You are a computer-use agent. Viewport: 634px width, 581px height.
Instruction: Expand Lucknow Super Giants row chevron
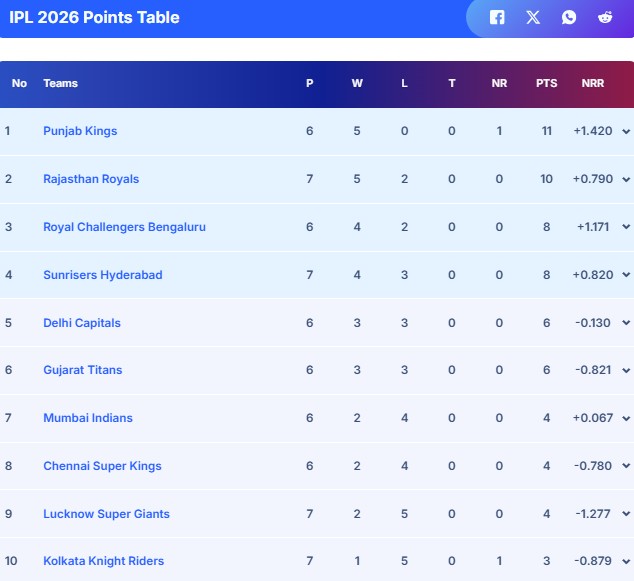tap(626, 515)
